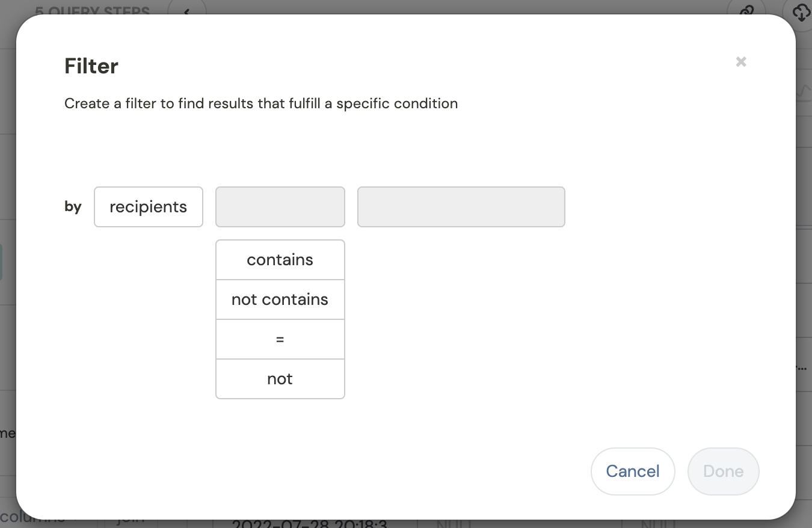The height and width of the screenshot is (528, 812).
Task: Select the '=' equals operator option
Action: point(280,339)
